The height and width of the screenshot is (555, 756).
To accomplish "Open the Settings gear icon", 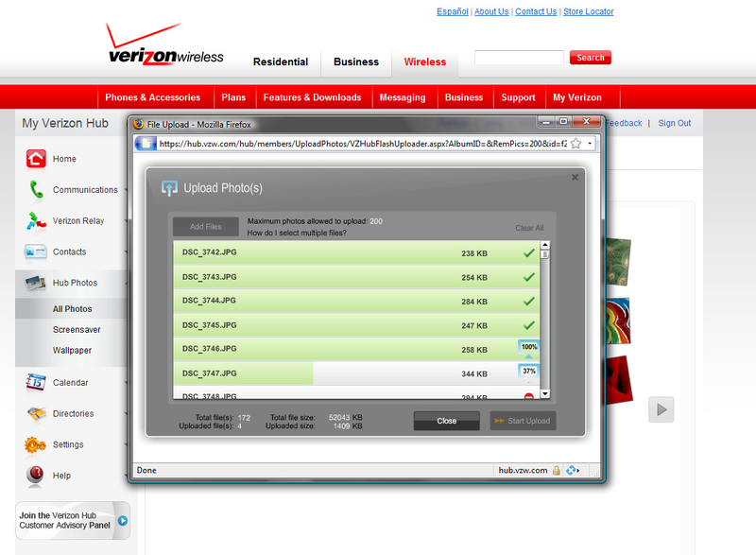I will point(35,444).
